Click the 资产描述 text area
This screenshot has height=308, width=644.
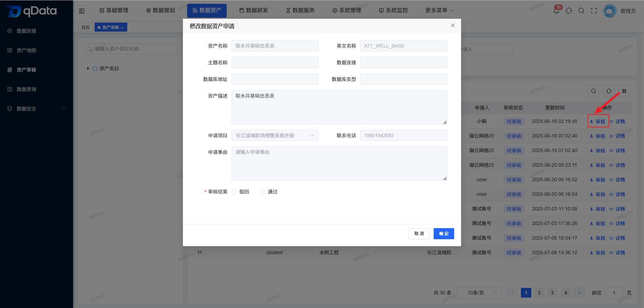click(x=339, y=107)
